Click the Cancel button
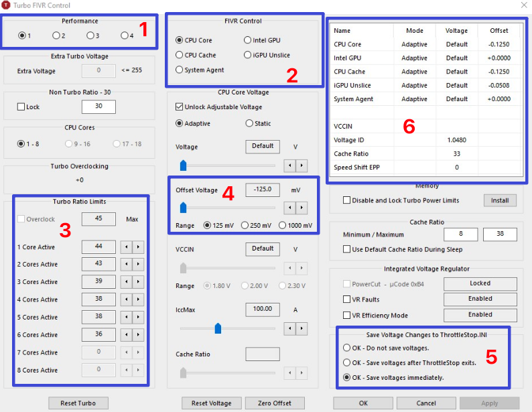The height and width of the screenshot is (412, 532). click(426, 403)
